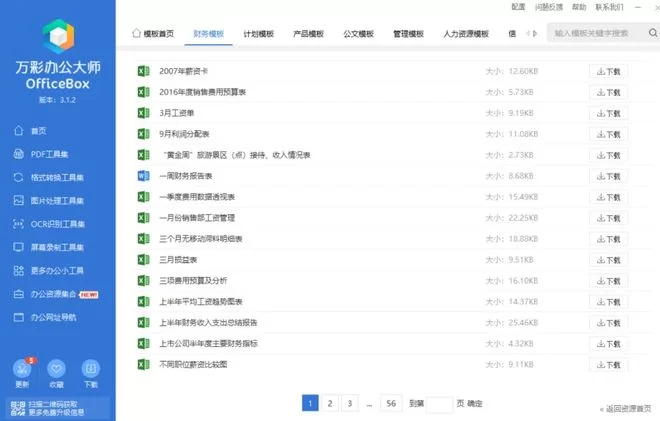The width and height of the screenshot is (660, 421).
Task: Open 帮助 in the title bar
Action: click(x=579, y=7)
